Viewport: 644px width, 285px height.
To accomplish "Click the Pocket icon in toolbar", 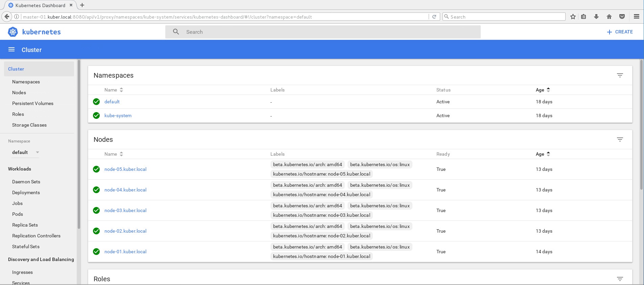I will (x=622, y=17).
